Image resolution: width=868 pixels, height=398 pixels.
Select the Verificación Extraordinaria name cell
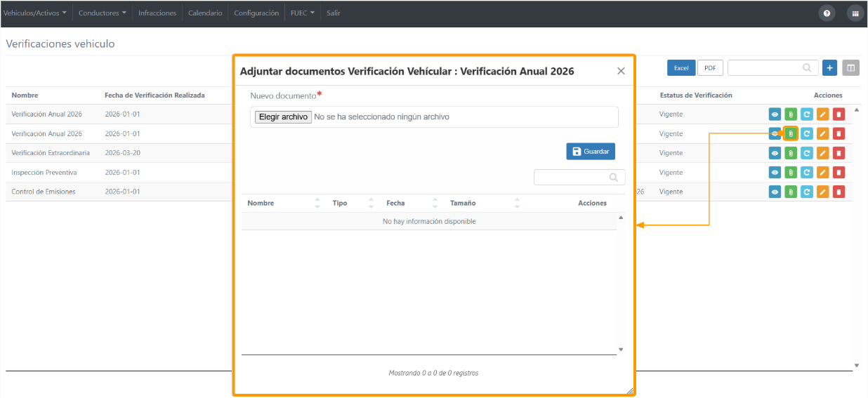(51, 153)
